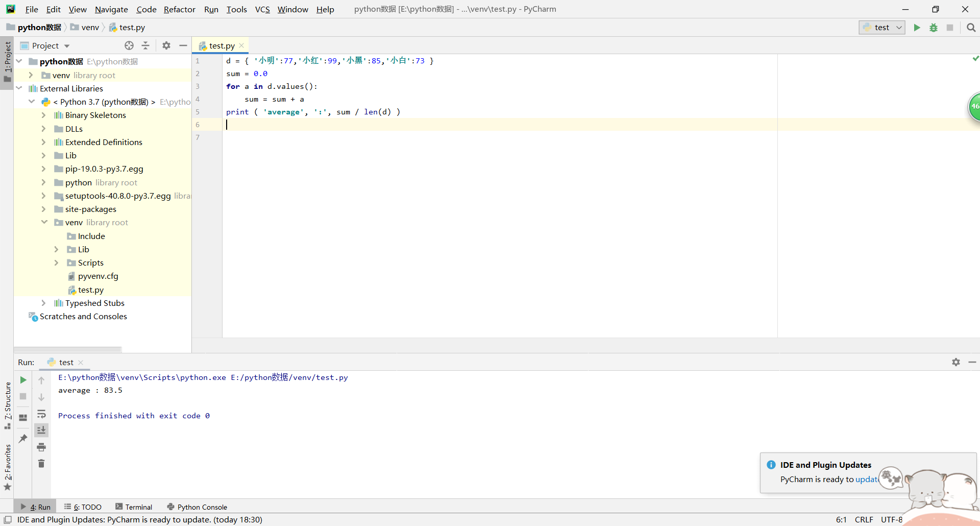The image size is (980, 526).
Task: Open Run panel settings gear
Action: (x=956, y=362)
